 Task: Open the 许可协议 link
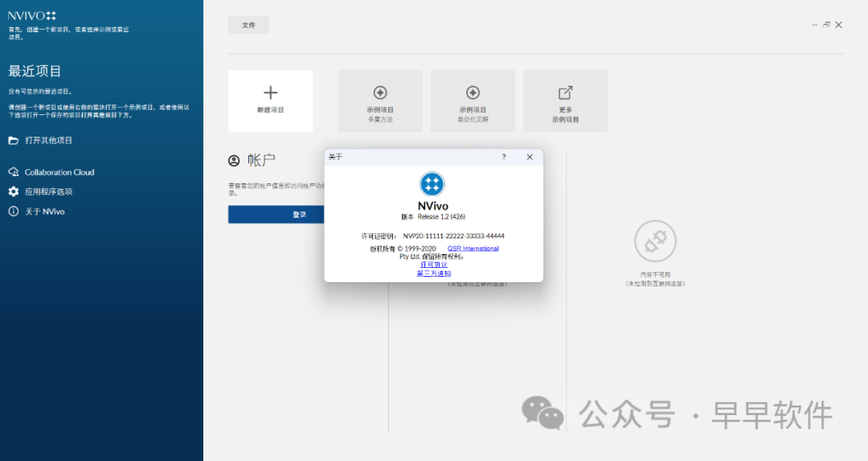433,265
